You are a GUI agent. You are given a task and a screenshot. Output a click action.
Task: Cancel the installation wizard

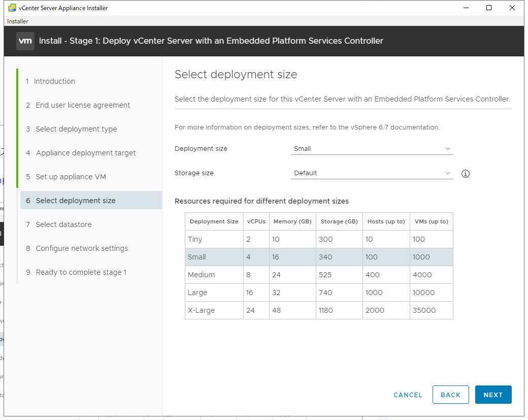[408, 395]
